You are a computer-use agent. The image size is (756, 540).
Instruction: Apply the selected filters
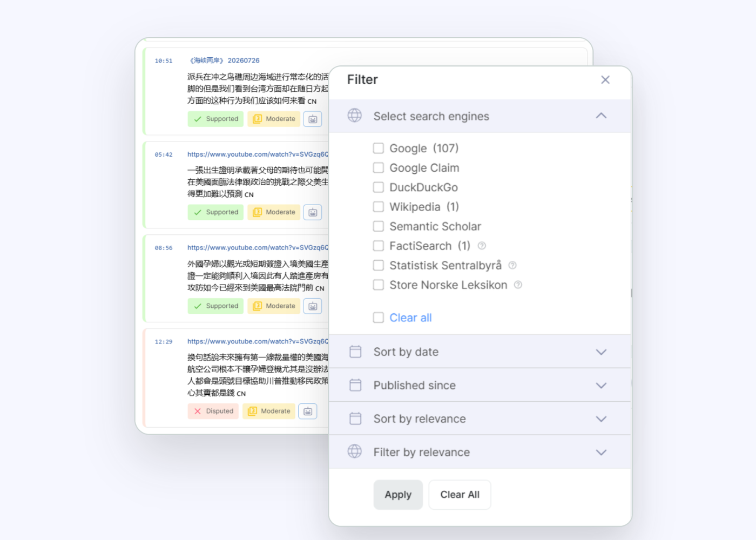pos(398,495)
